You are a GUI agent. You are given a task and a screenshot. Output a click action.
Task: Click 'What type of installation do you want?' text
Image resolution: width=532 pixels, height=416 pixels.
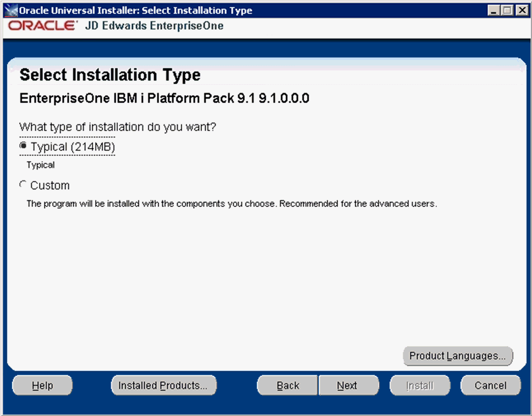click(117, 127)
